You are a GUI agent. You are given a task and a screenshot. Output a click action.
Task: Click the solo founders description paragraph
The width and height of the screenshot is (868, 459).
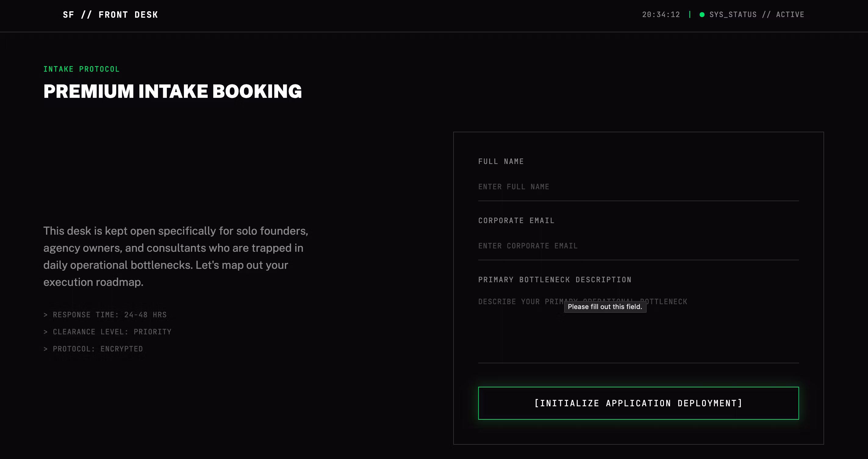[x=176, y=256]
